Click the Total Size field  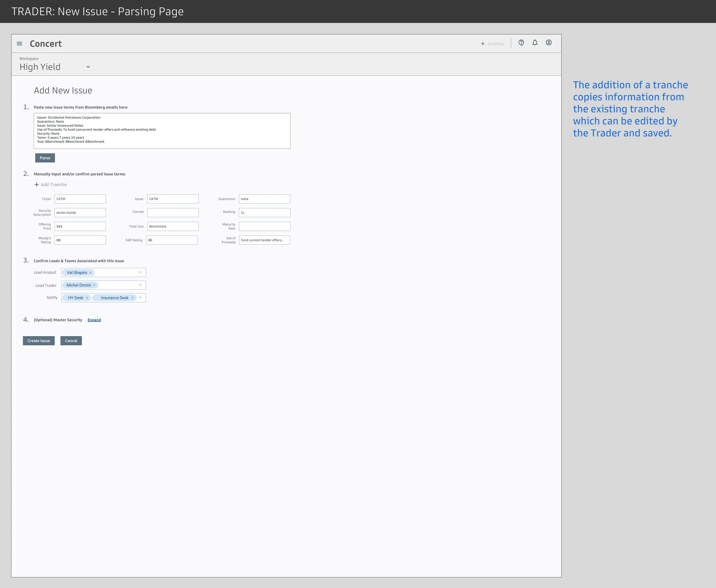pyautogui.click(x=173, y=226)
